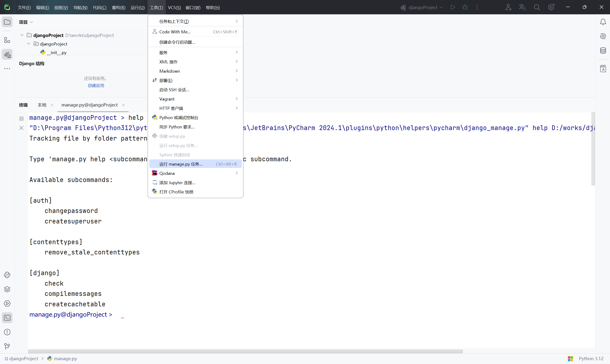
Task: Choose 运行 manage.py 任务 menu entry
Action: (x=195, y=164)
